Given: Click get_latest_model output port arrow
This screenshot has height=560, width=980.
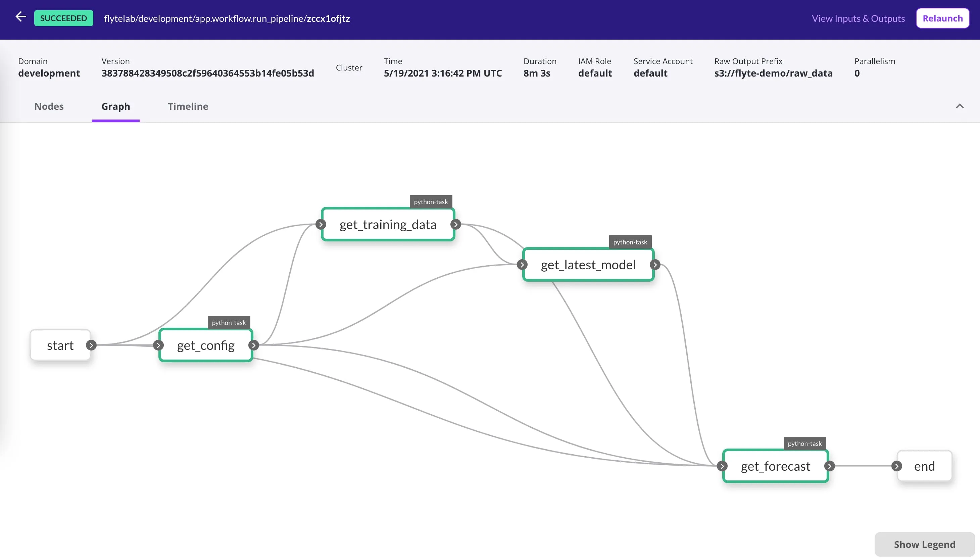Looking at the screenshot, I should pos(655,265).
